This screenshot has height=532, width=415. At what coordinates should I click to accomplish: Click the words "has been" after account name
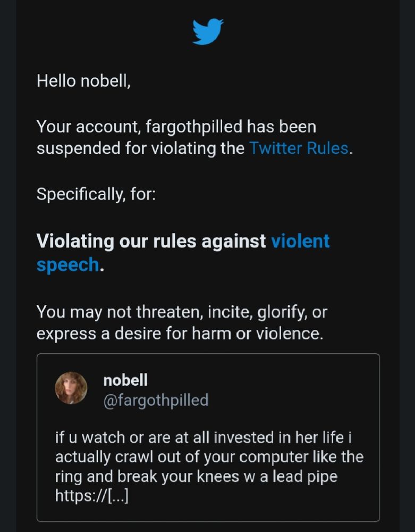pyautogui.click(x=282, y=127)
